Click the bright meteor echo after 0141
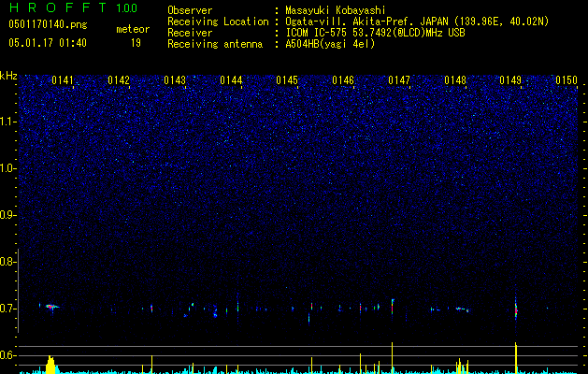Image resolution: width=588 pixels, height=374 pixels. pyautogui.click(x=51, y=307)
